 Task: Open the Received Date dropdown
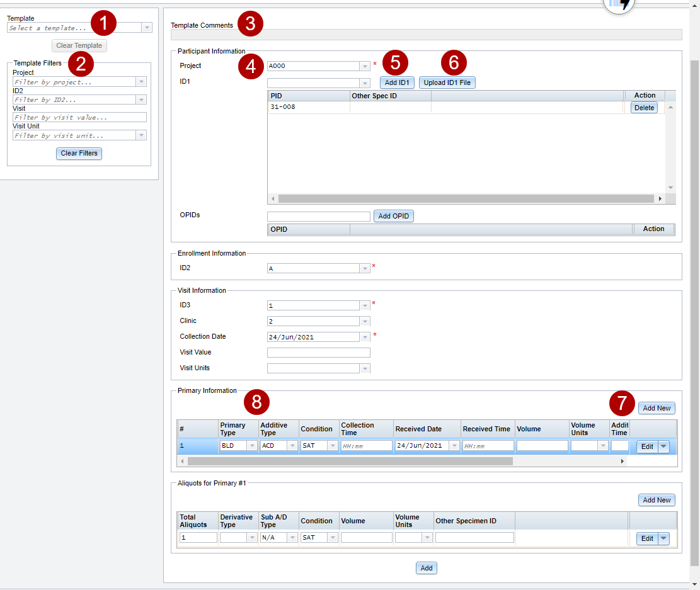coord(454,445)
